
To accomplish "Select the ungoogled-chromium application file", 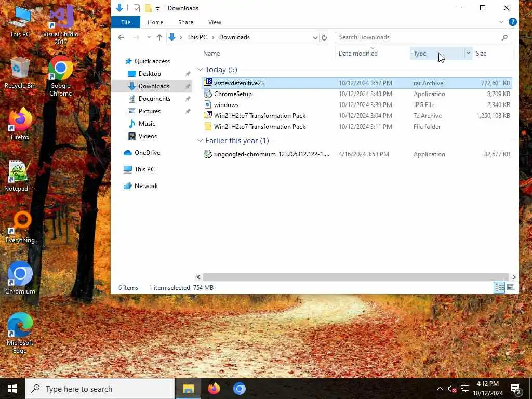I will coord(356,154).
